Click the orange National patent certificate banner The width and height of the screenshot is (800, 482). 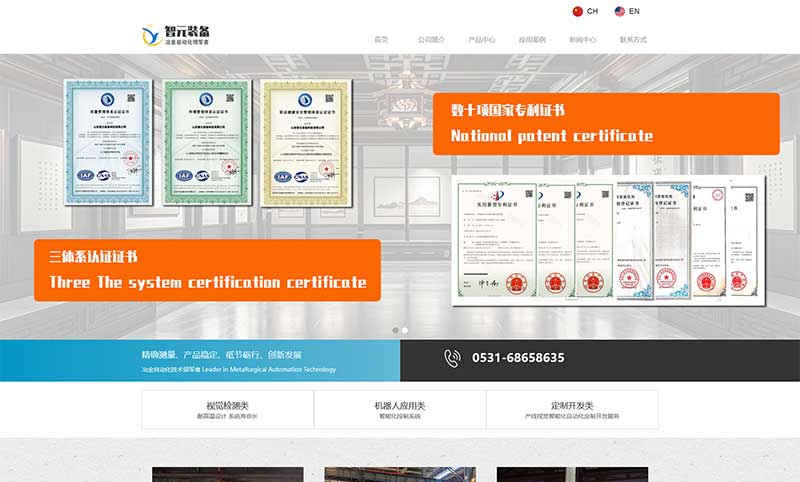605,124
